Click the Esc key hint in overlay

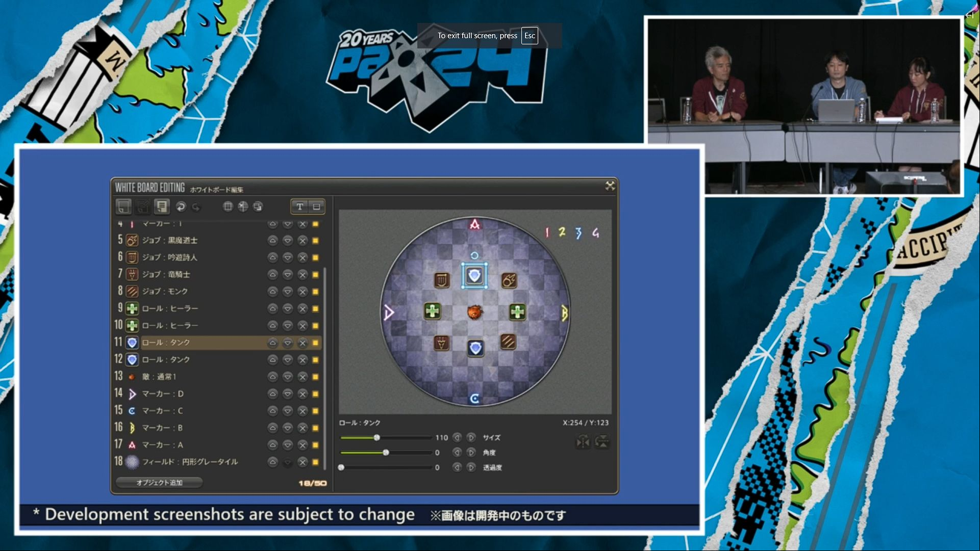[530, 36]
